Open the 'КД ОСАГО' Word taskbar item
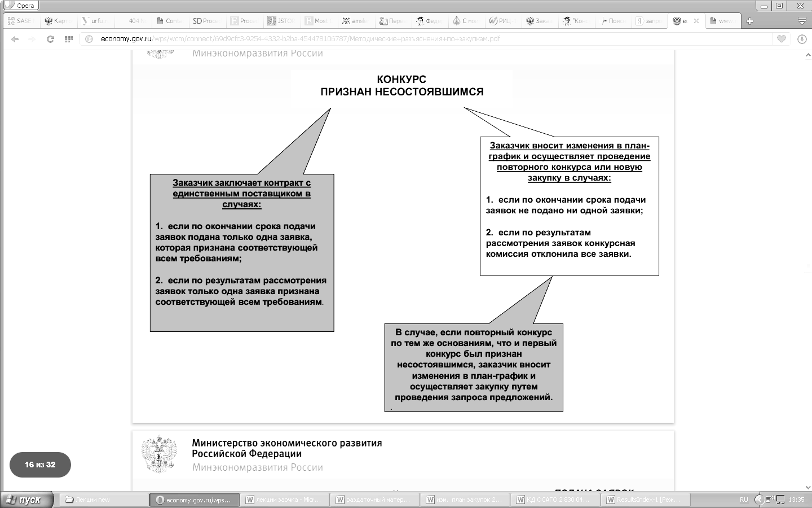The image size is (812, 508). [556, 500]
